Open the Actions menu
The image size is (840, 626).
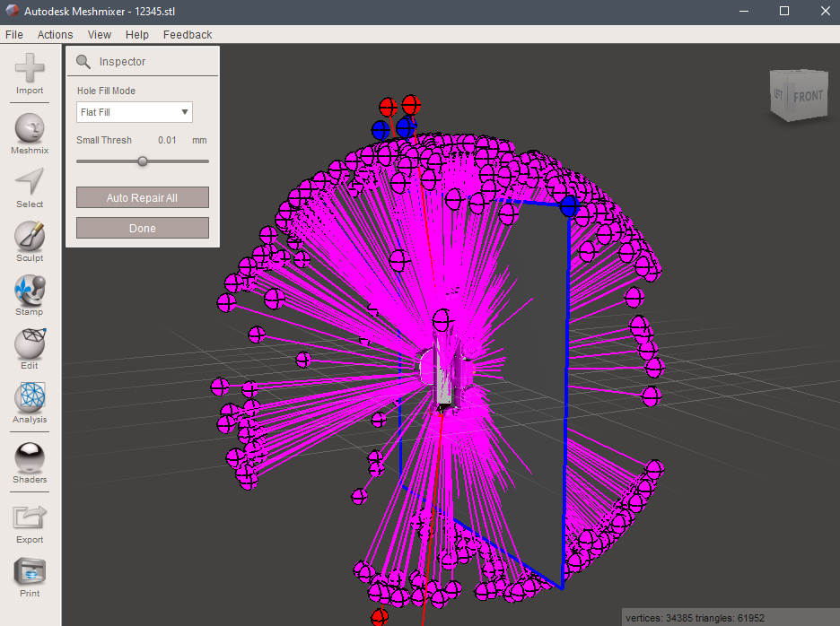[55, 34]
